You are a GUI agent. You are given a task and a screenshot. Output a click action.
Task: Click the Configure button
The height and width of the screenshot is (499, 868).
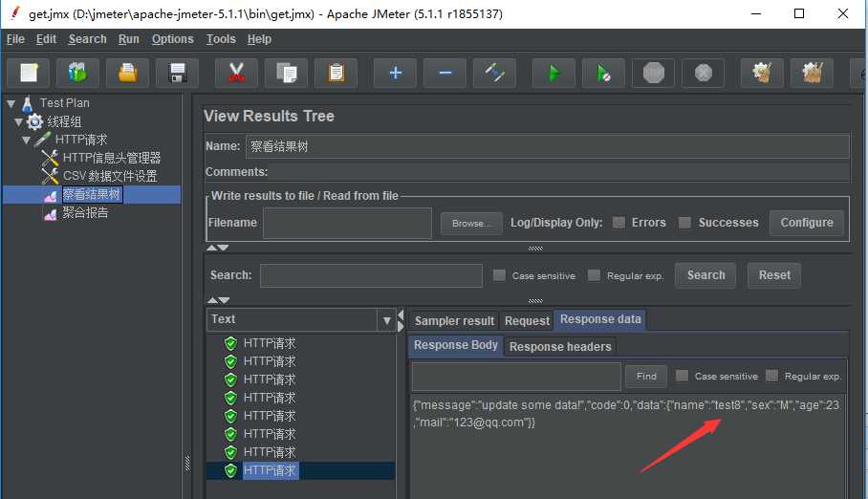pyautogui.click(x=807, y=223)
